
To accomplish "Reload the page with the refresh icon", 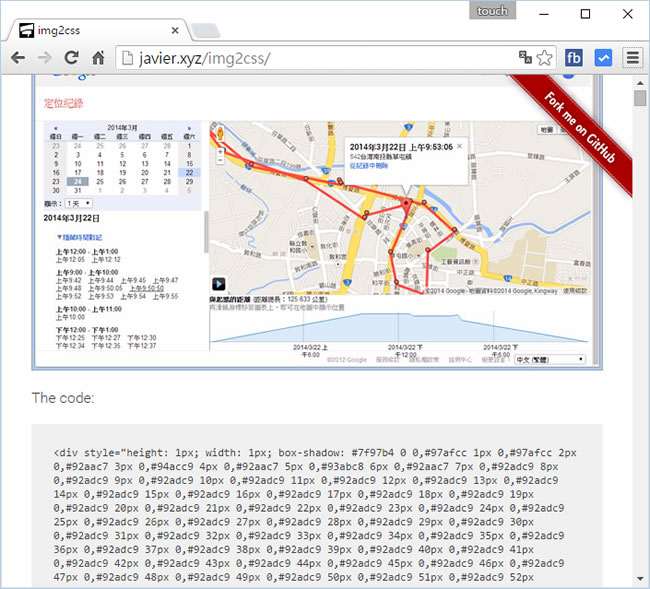I will click(71, 58).
